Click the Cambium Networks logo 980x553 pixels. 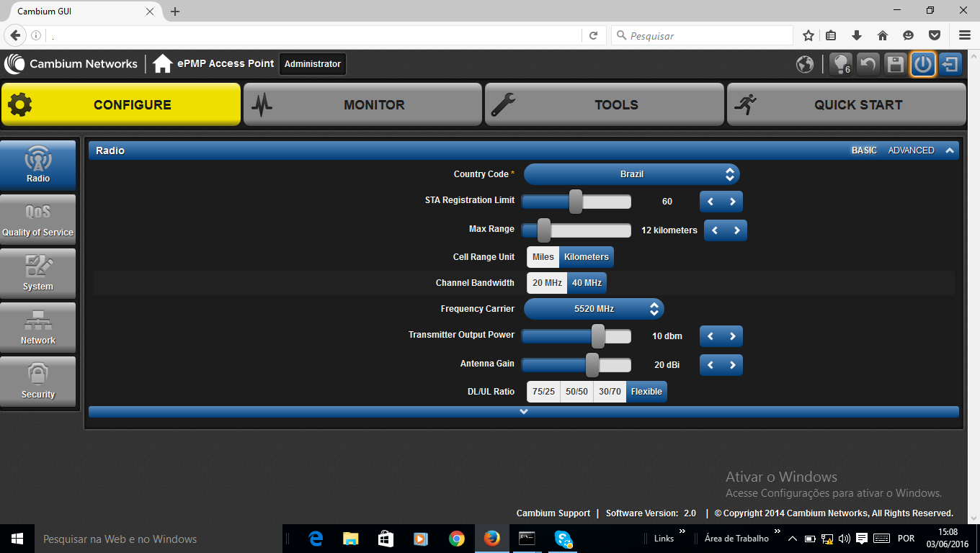(x=71, y=64)
